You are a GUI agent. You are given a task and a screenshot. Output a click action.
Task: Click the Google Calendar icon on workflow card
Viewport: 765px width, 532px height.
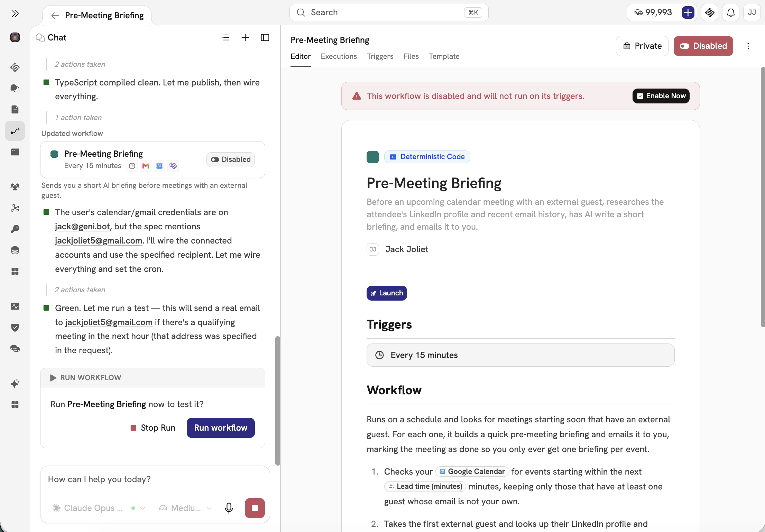tap(159, 166)
